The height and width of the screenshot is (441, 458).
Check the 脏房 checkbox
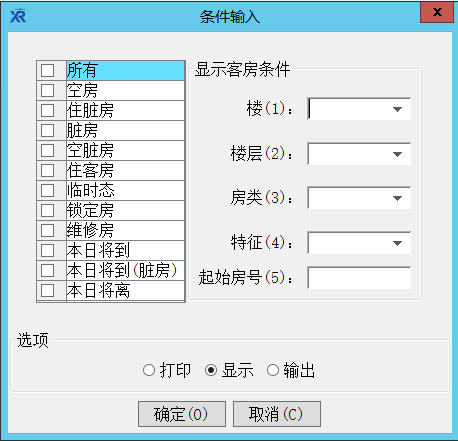pos(47,130)
